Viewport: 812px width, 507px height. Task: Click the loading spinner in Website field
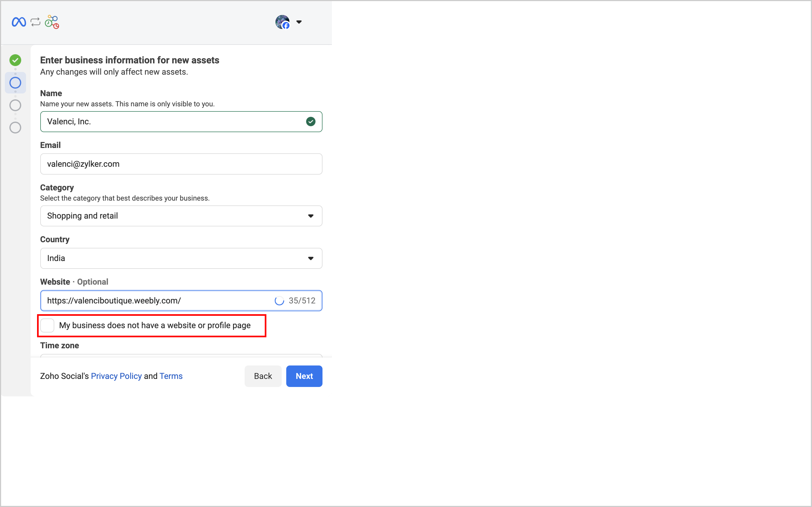tap(279, 301)
